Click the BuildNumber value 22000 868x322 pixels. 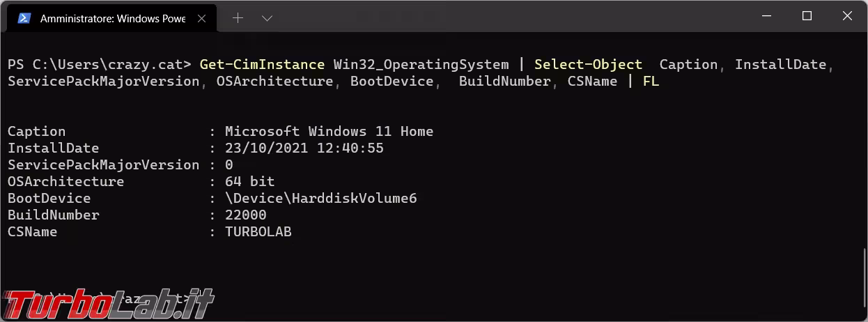coord(245,215)
